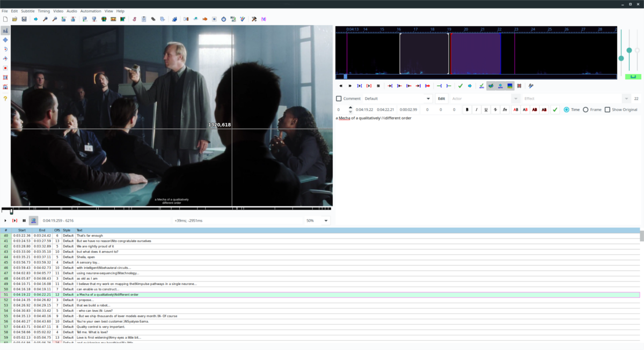644x350 pixels.
Task: Commit the line with the edit-row checkmark
Action: coord(555,110)
